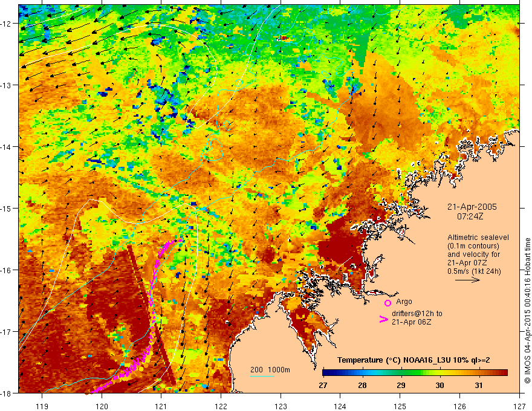Click the magenta Argo circle legend symbol
532x411 pixels.
pyautogui.click(x=388, y=303)
